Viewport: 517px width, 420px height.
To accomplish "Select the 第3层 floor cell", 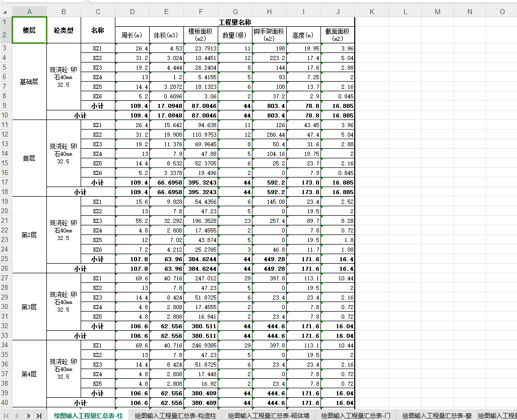I will [29, 307].
